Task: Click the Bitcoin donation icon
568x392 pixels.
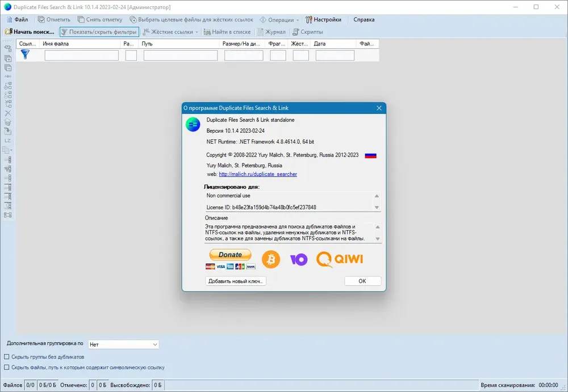Action: 270,259
